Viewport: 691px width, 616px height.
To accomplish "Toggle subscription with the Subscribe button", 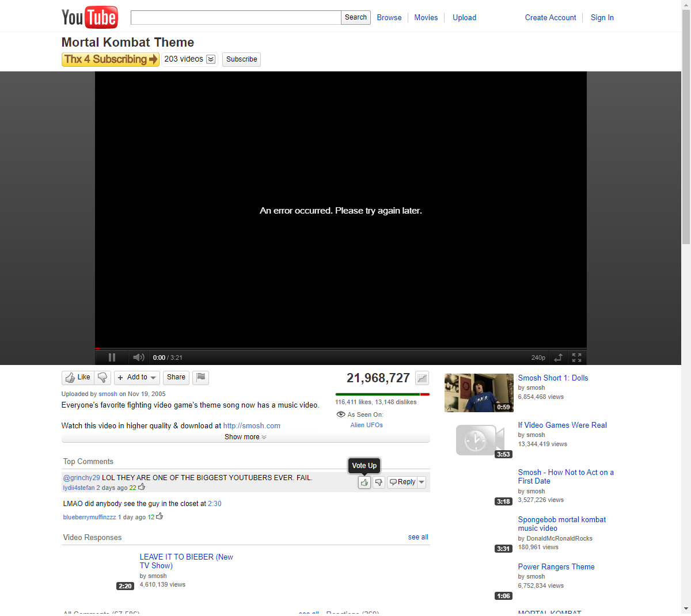I will pos(241,59).
